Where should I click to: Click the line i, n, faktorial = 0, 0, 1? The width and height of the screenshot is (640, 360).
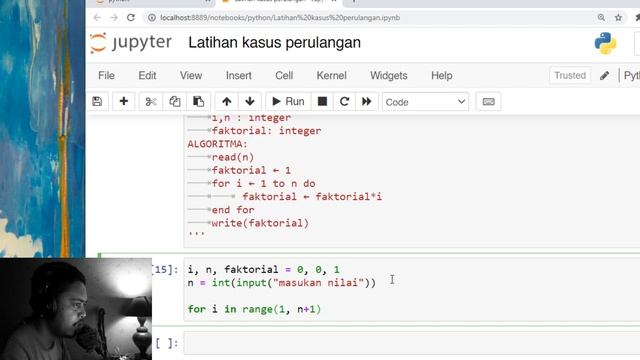click(263, 269)
